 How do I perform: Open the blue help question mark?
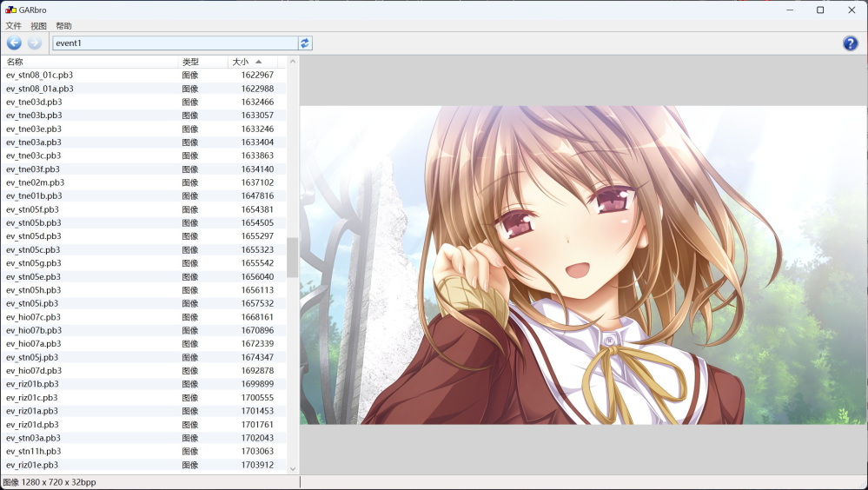851,43
